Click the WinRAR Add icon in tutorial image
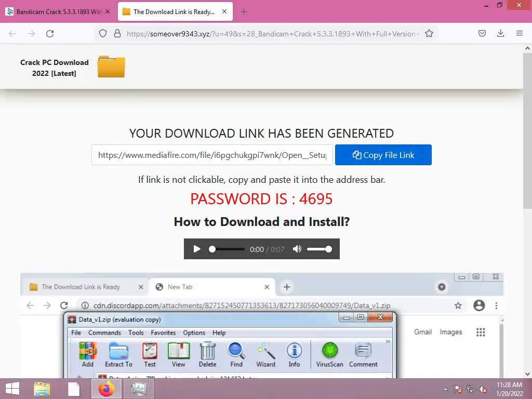 [x=87, y=355]
